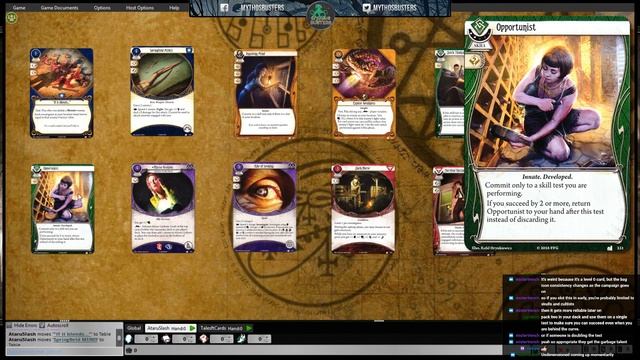This screenshot has height=360, width=640.
Task: Click the large Opportunist card preview
Action: point(547,134)
